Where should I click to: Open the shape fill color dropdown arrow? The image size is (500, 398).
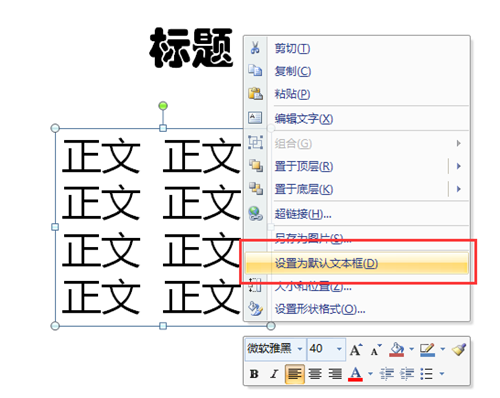tap(412, 349)
